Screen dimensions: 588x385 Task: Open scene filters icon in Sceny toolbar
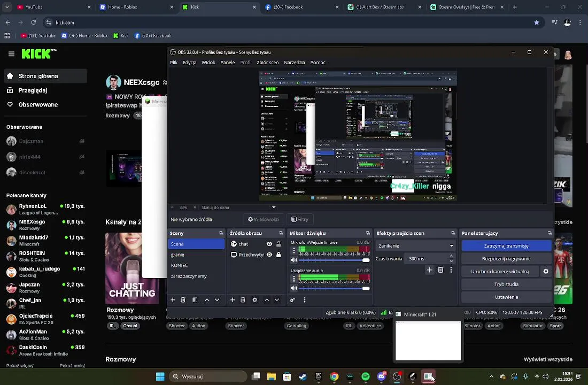tap(195, 300)
